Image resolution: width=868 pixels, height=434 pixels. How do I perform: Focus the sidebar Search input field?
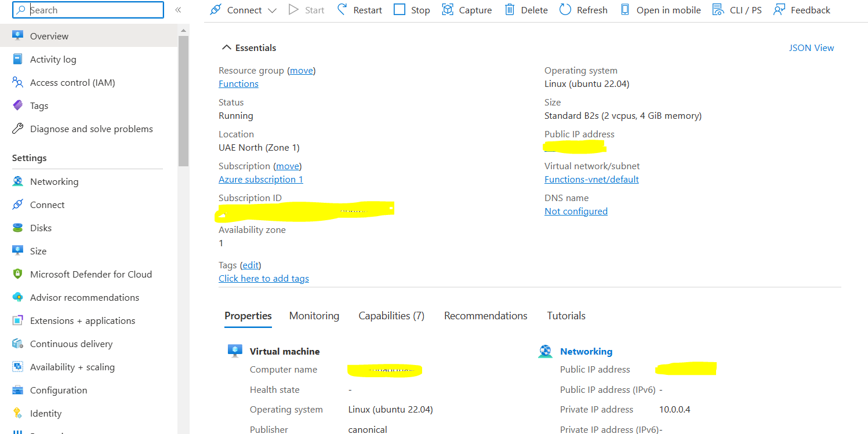click(x=88, y=10)
